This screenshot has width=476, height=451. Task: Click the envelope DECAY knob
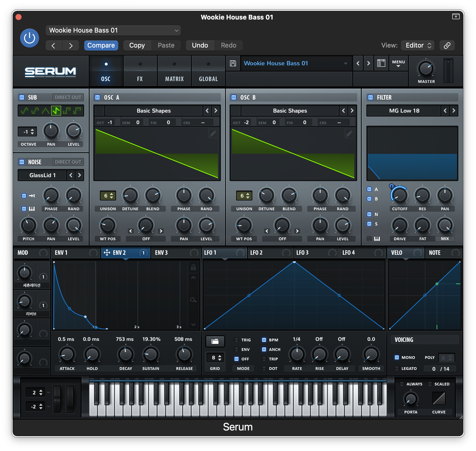[x=126, y=355]
